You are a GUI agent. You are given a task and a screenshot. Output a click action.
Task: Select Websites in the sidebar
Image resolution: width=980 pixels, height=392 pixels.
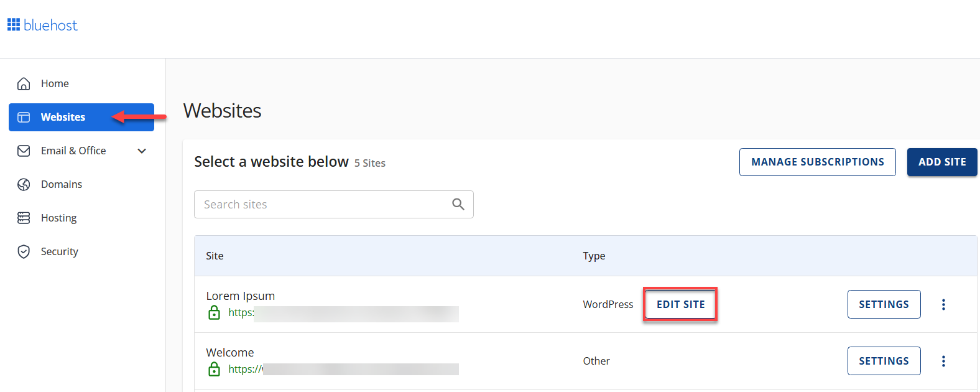[x=81, y=117]
